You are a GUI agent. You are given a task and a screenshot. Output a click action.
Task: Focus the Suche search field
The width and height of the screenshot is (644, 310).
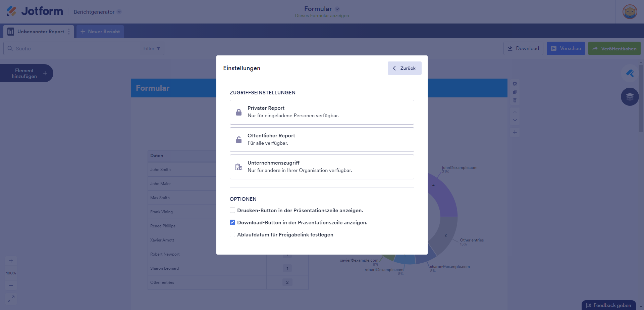[71, 48]
